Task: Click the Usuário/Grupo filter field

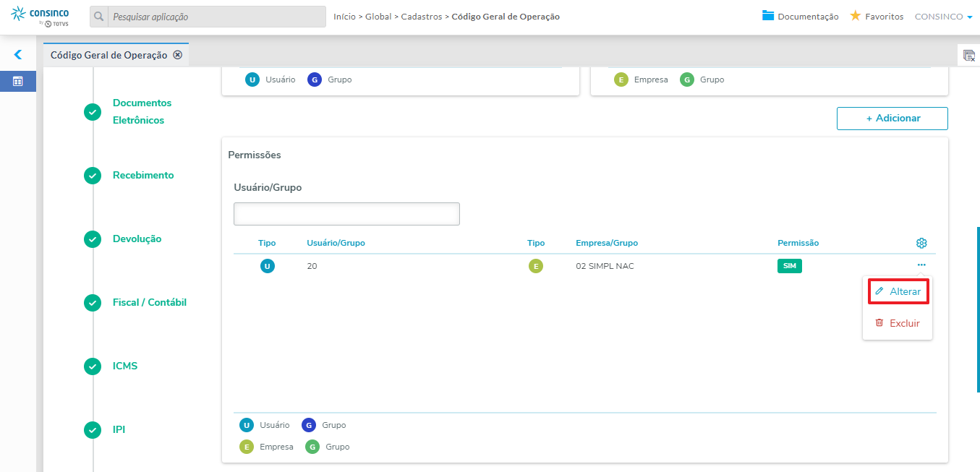Action: click(346, 214)
